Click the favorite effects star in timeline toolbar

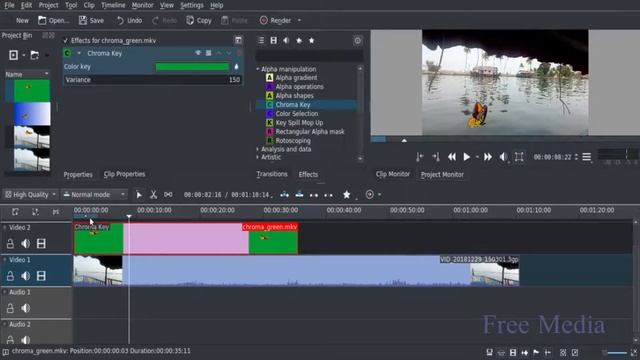point(347,195)
